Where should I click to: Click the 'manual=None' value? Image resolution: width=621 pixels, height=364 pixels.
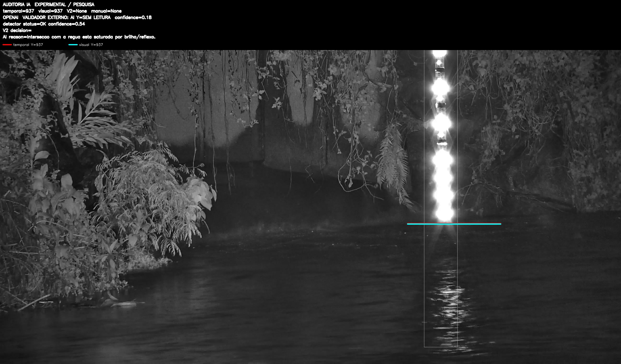tap(106, 11)
